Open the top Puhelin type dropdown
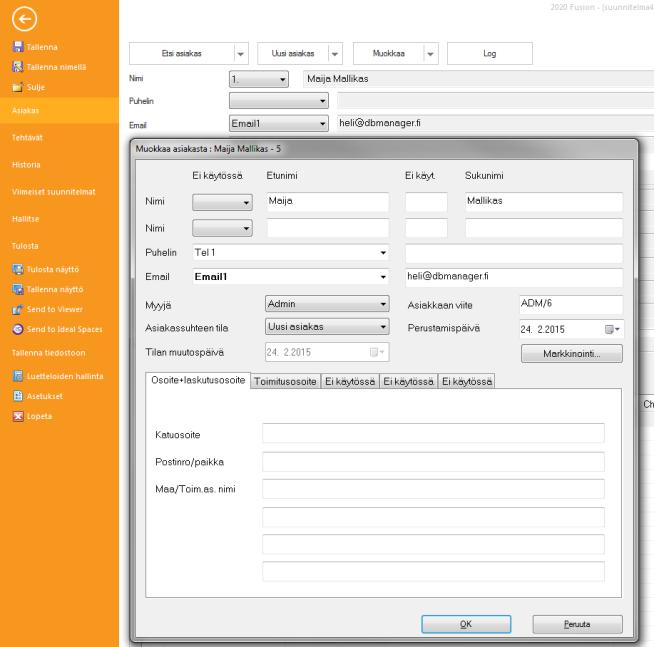Image resolution: width=654 pixels, height=647 pixels. (279, 101)
